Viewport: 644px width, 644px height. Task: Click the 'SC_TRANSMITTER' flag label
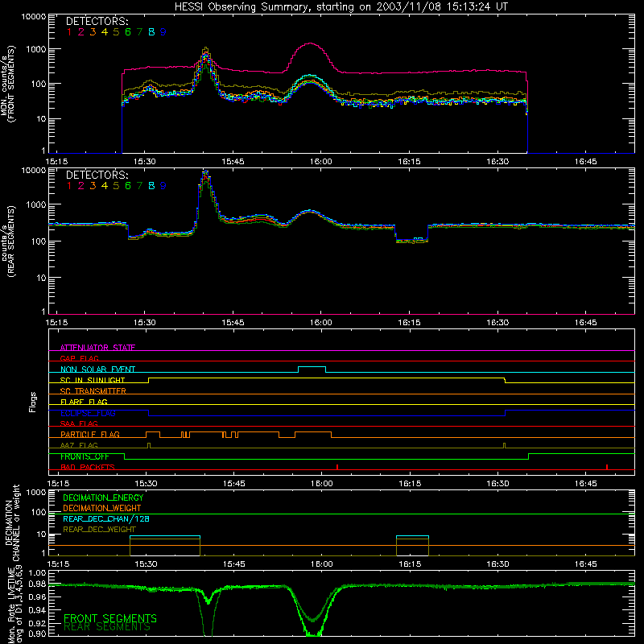pos(93,391)
